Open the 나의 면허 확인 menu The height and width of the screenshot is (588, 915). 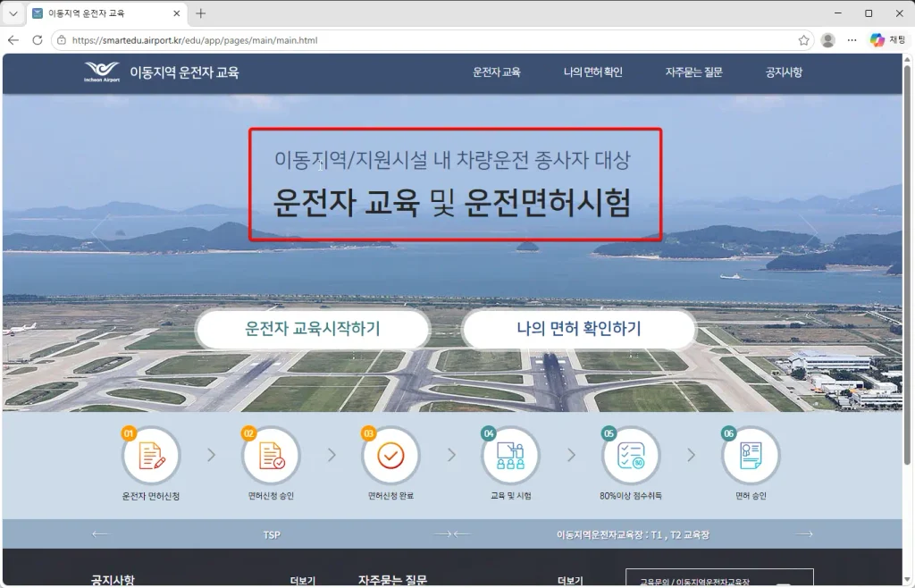pyautogui.click(x=593, y=72)
